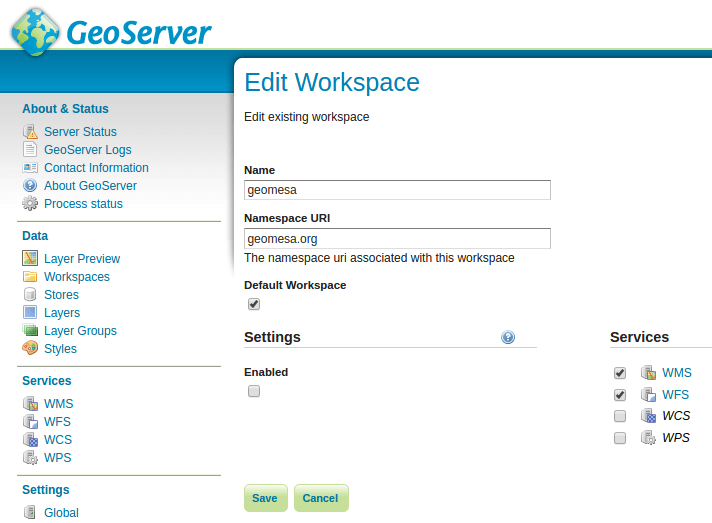712x523 pixels.
Task: Click the Layer Preview icon in sidebar
Action: click(30, 259)
